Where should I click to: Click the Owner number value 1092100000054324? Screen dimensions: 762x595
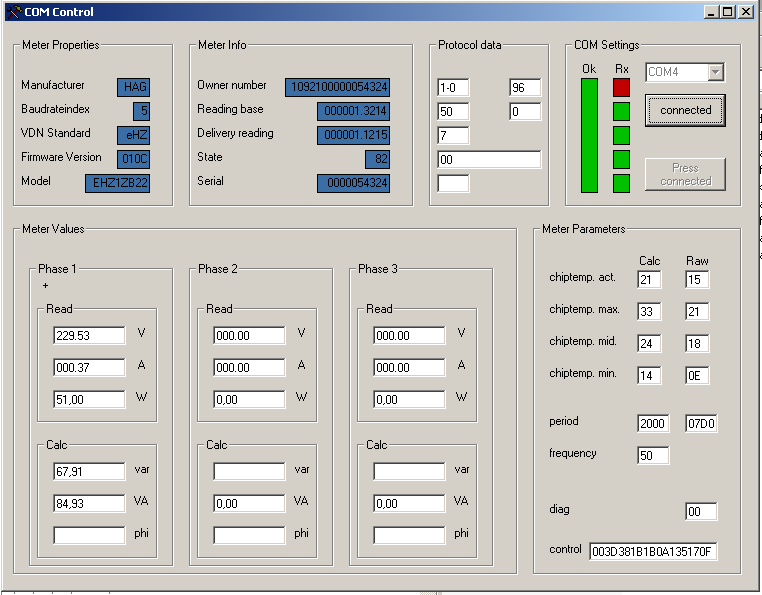(x=337, y=87)
